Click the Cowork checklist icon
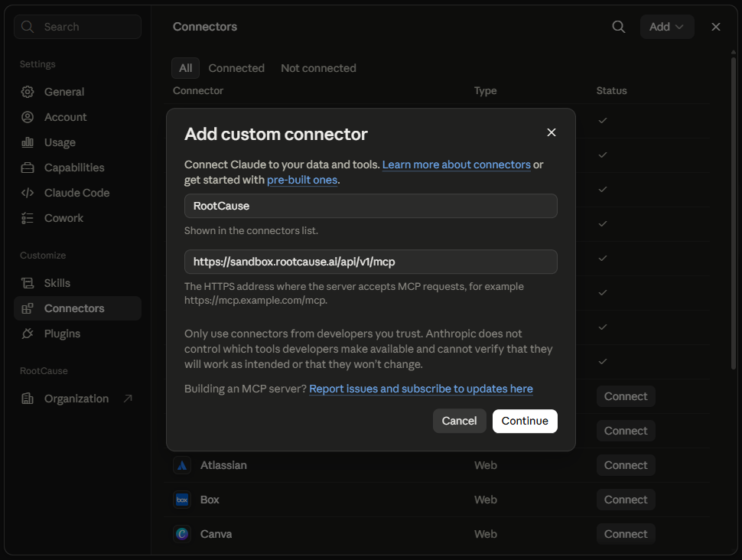Image resolution: width=742 pixels, height=560 pixels. click(28, 218)
